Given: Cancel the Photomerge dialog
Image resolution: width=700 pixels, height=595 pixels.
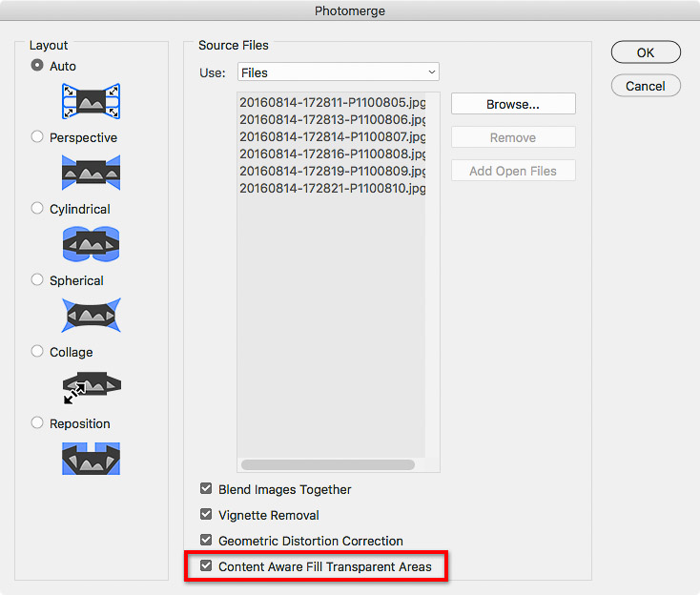Looking at the screenshot, I should point(646,86).
